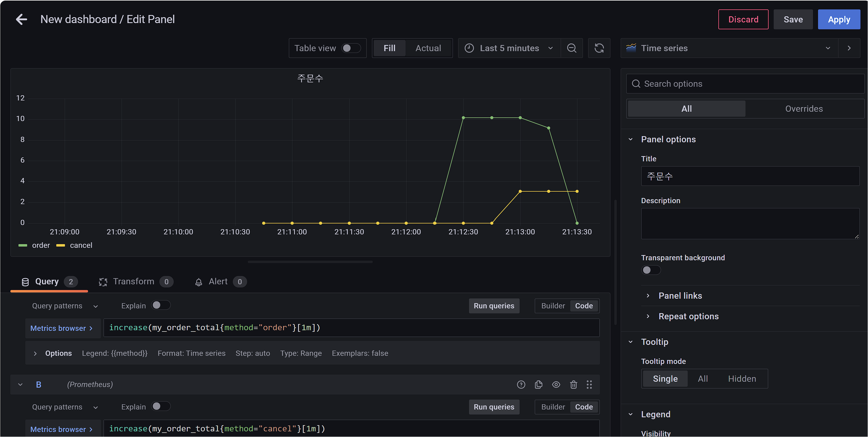The width and height of the screenshot is (868, 437).
Task: Duplicate query B with the copy icon
Action: 538,385
